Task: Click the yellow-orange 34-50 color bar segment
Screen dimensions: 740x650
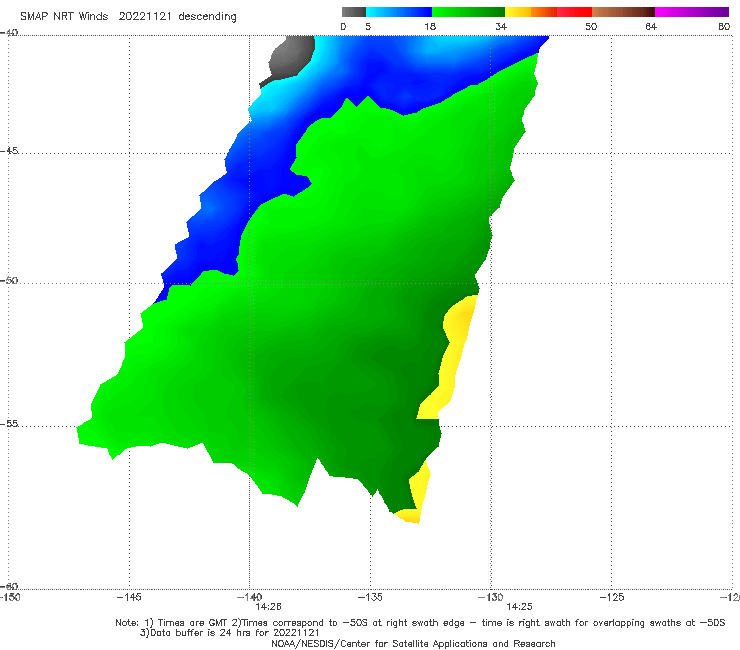Action: (548, 12)
